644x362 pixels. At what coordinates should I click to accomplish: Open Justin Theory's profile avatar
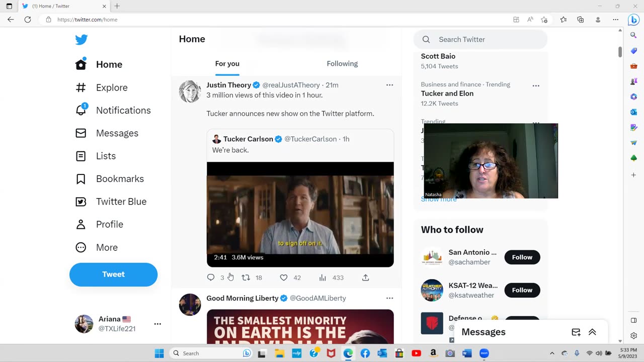[190, 92]
